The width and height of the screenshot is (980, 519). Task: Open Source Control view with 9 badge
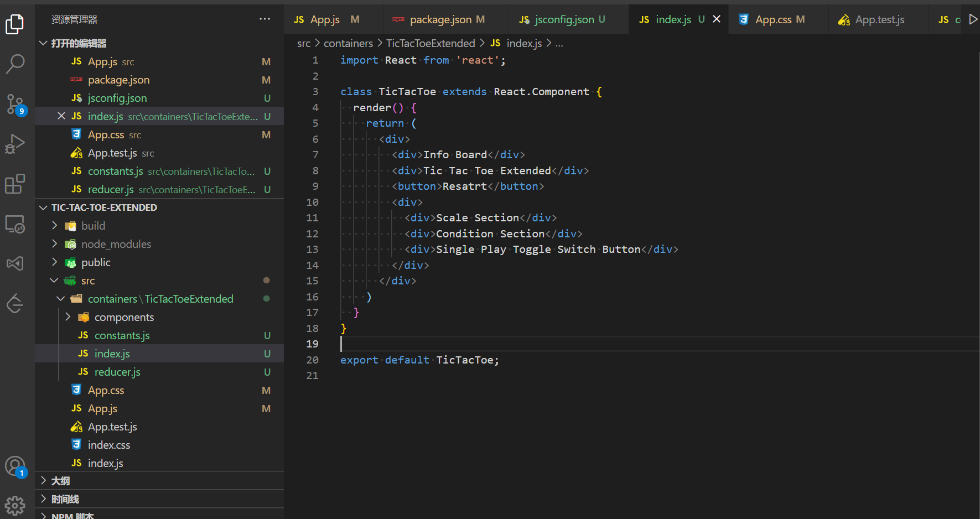(15, 104)
